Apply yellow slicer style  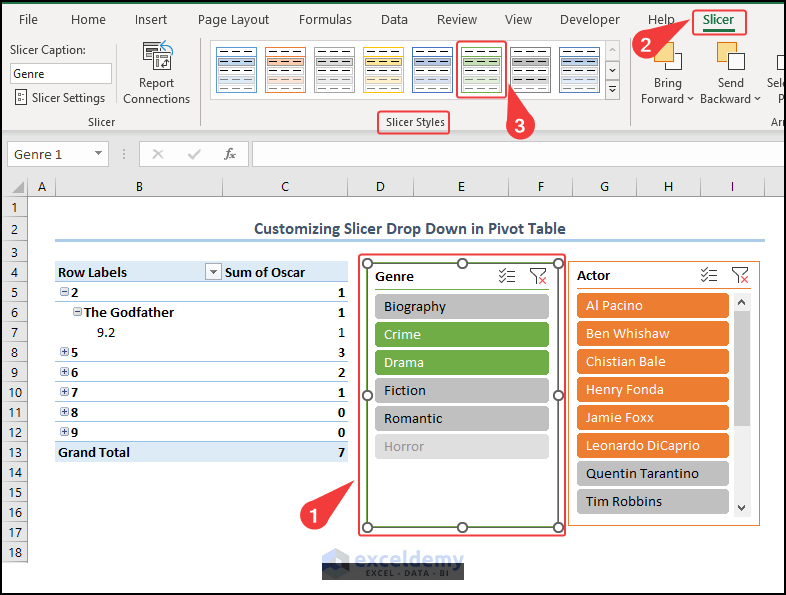[383, 70]
